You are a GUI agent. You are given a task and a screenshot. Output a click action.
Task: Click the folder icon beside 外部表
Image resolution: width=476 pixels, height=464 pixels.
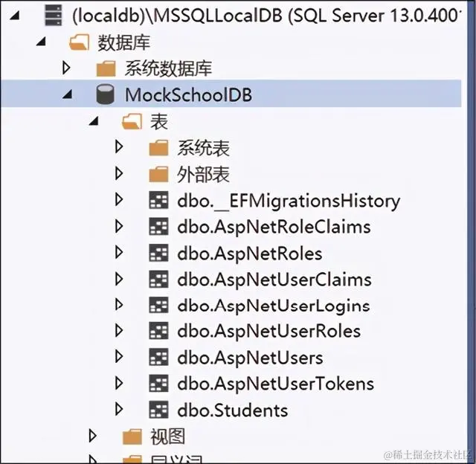click(x=158, y=174)
